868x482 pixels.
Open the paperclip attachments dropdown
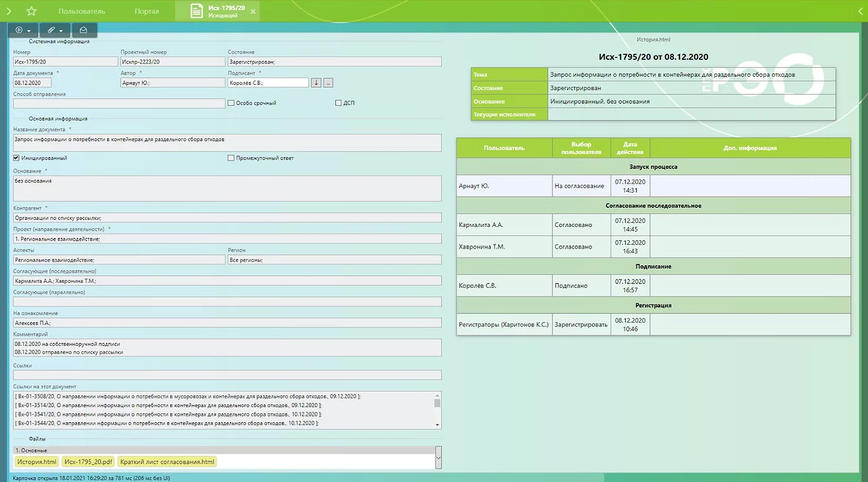55,30
